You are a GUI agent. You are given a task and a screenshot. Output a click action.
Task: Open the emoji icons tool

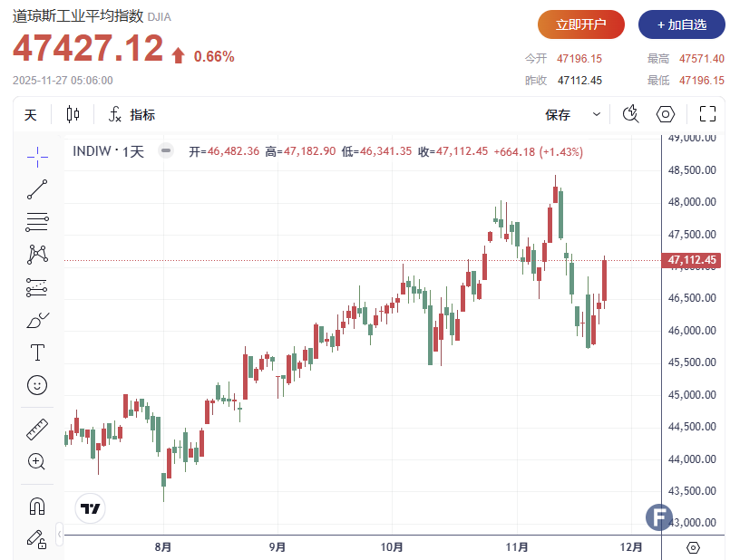click(37, 385)
